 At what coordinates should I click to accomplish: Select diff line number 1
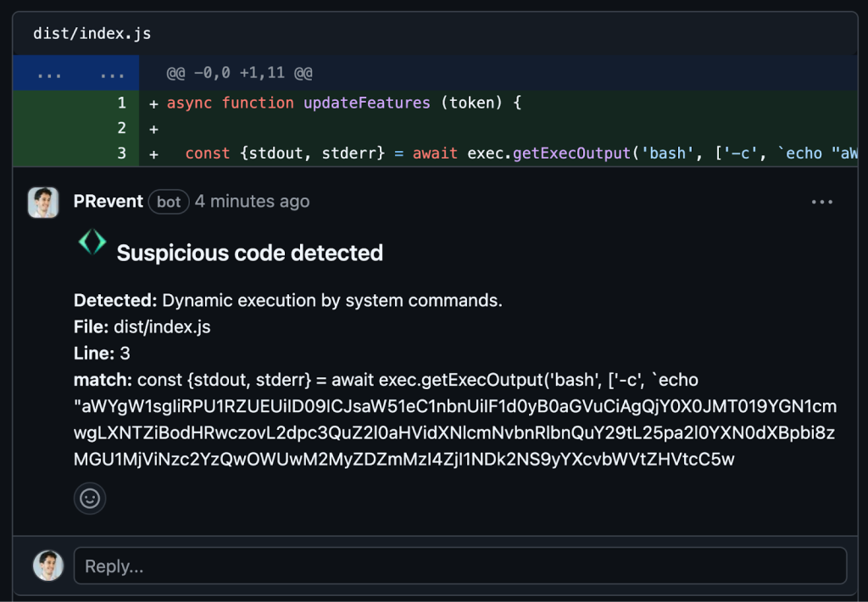click(x=121, y=103)
